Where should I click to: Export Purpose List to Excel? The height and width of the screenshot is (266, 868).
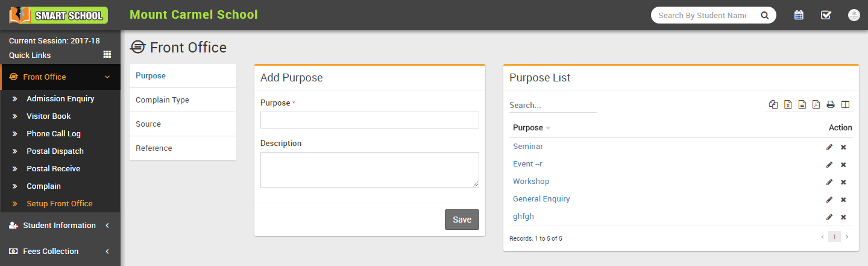(x=788, y=104)
